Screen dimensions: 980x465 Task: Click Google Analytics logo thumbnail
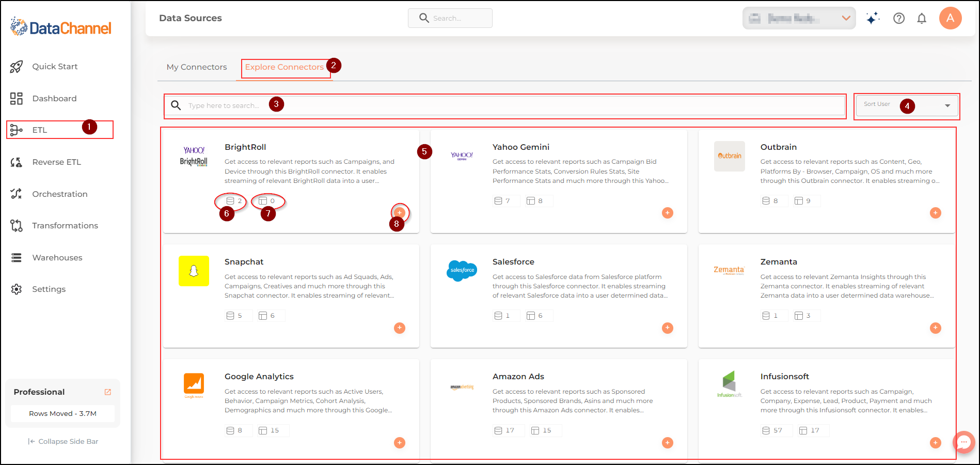[x=194, y=385]
